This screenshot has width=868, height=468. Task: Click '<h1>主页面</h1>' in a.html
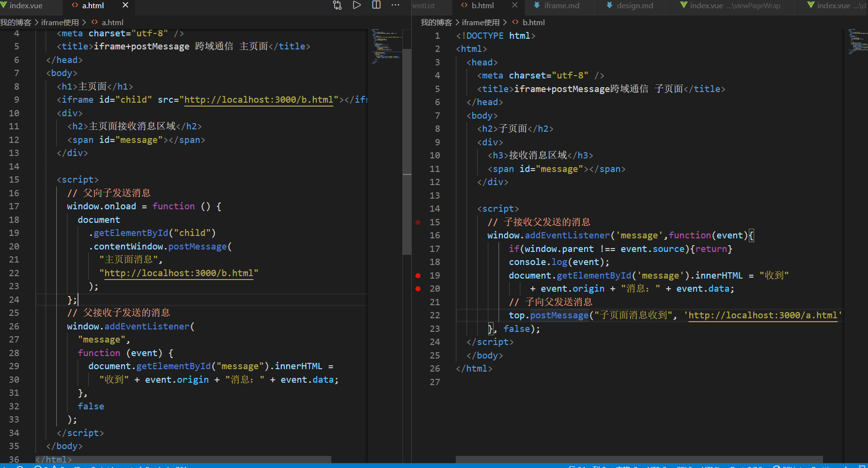[95, 87]
